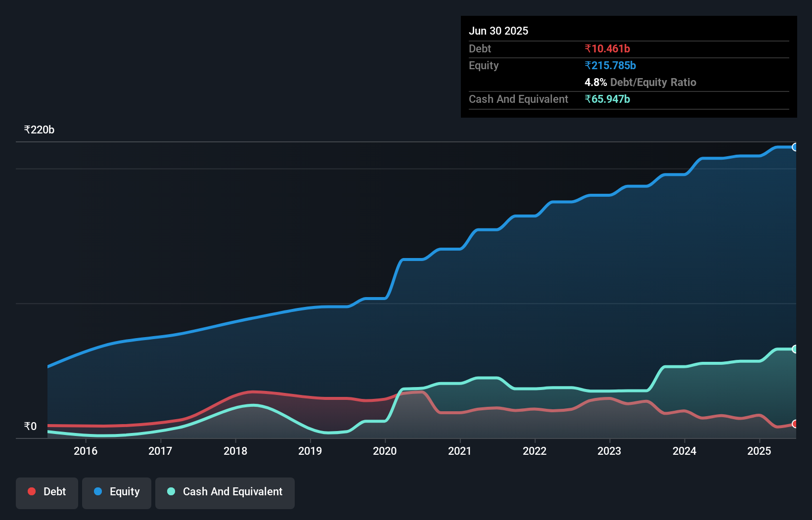The width and height of the screenshot is (812, 520).
Task: Click the ₹220b y-axis label
Action: (39, 130)
